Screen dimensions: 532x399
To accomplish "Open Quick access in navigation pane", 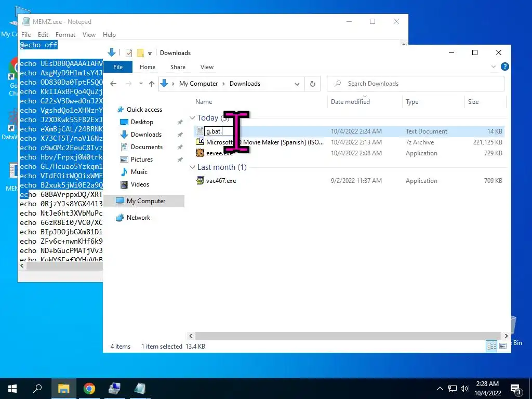I will pyautogui.click(x=144, y=110).
